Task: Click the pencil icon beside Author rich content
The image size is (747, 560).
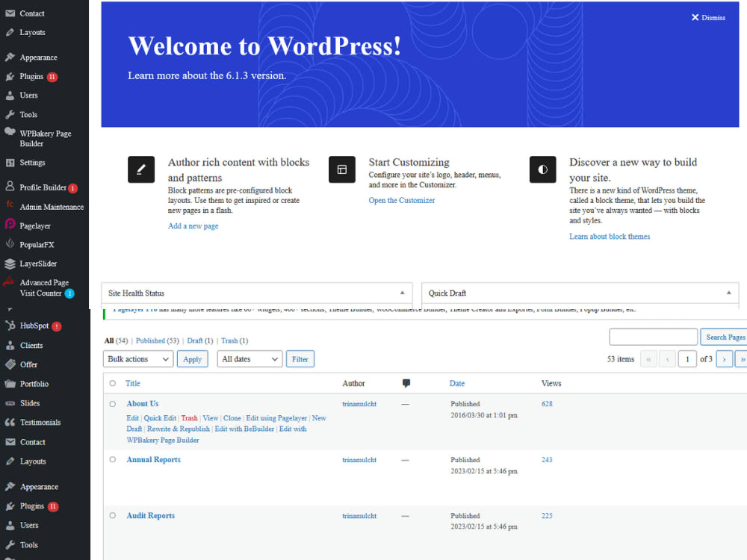Action: pos(141,169)
